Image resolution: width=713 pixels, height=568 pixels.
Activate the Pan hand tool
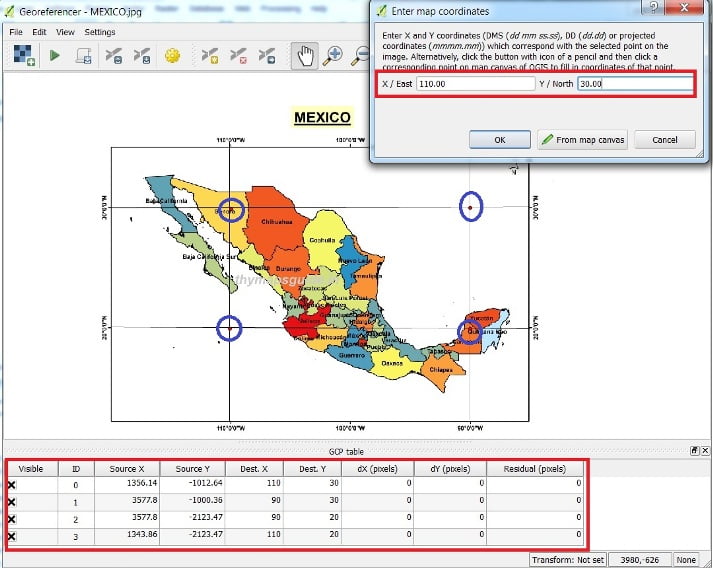tap(305, 55)
